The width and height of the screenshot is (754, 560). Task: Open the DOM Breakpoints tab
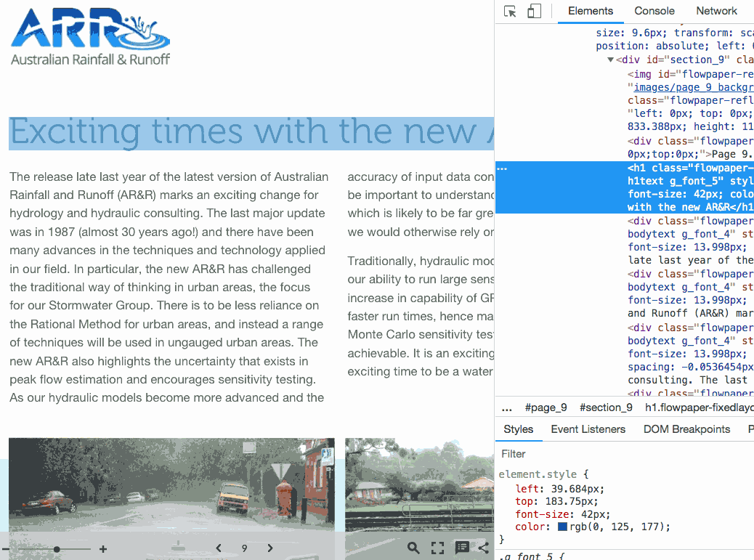[x=686, y=429]
